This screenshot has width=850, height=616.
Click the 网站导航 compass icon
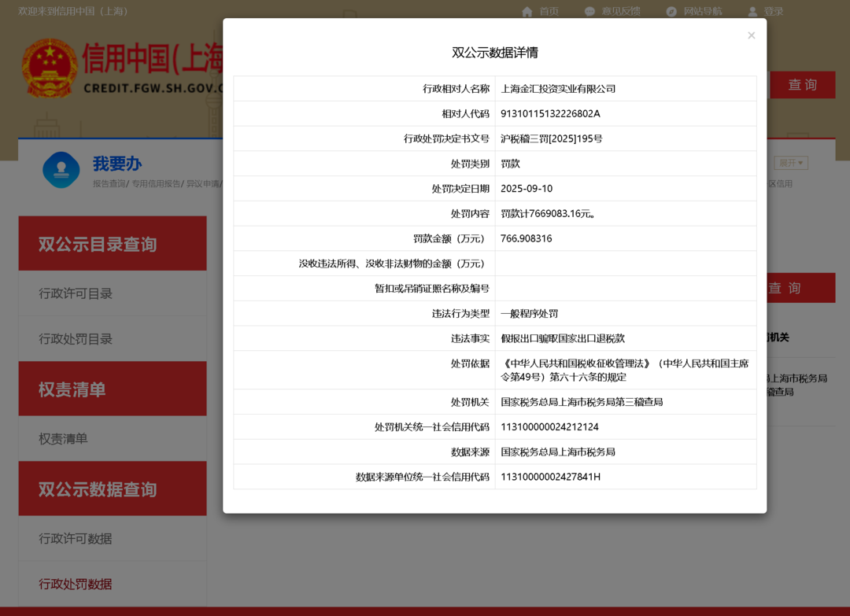click(671, 11)
